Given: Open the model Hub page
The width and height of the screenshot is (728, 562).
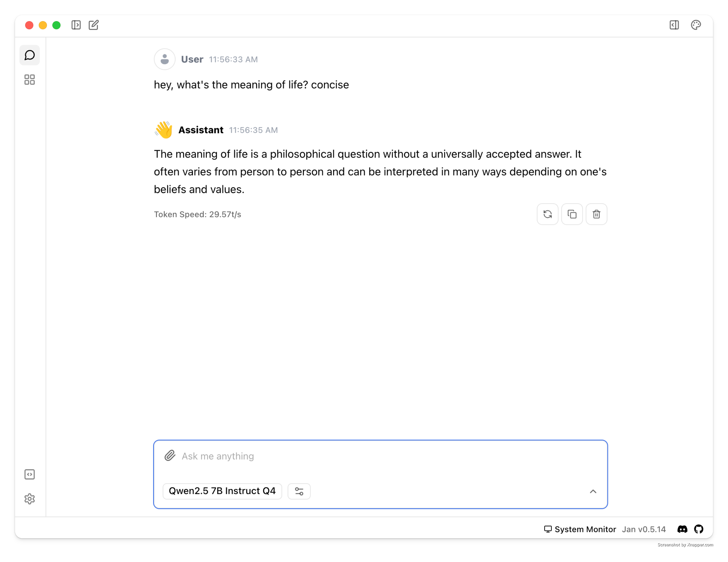Looking at the screenshot, I should [x=29, y=79].
